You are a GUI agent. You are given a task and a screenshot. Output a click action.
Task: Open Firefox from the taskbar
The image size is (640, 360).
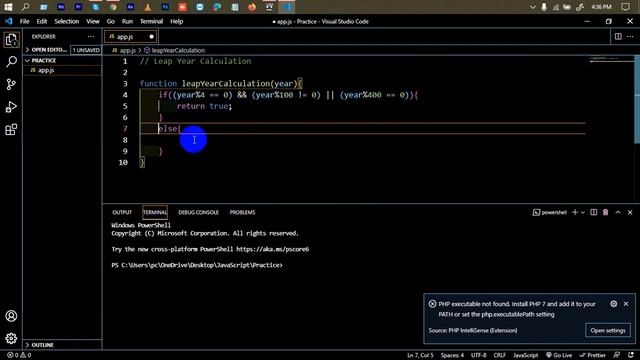(x=252, y=7)
